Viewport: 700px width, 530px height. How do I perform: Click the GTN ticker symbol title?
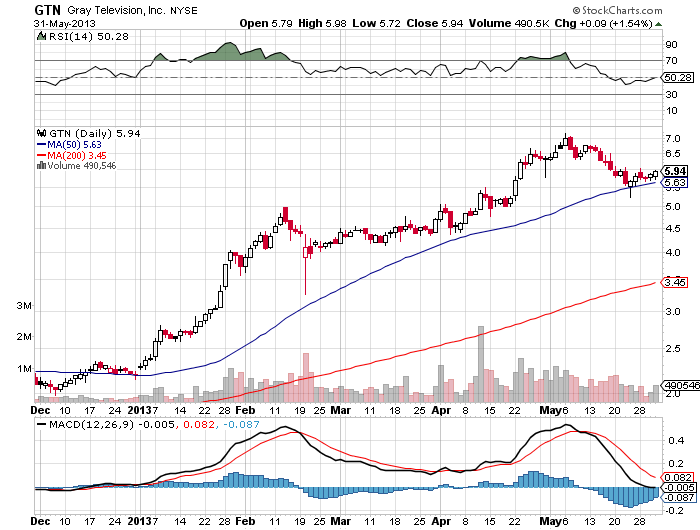47,10
